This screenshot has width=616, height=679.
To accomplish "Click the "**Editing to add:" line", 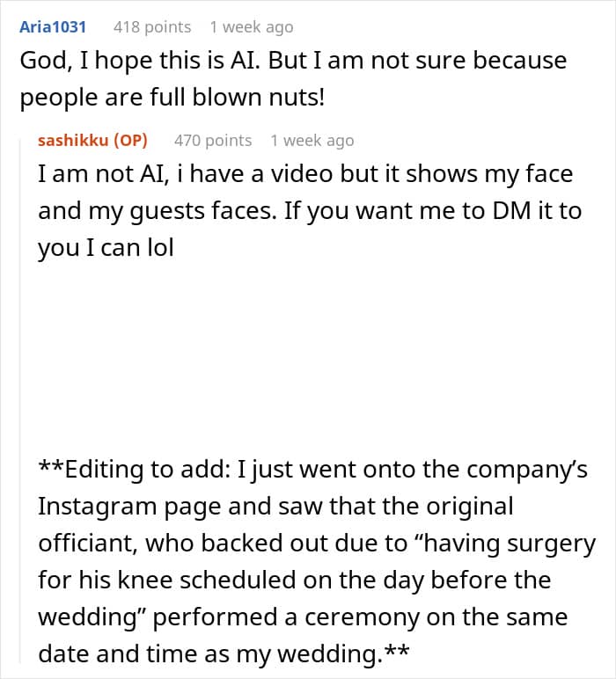I will tap(312, 470).
